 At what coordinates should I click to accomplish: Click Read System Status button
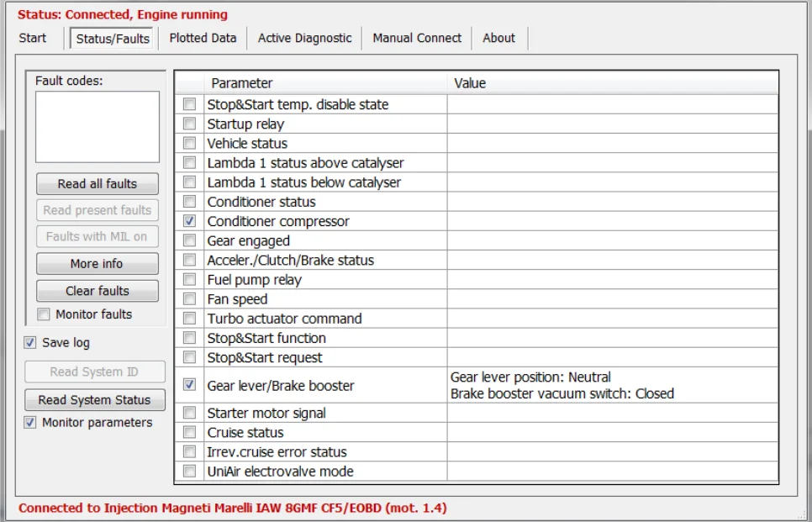(95, 400)
